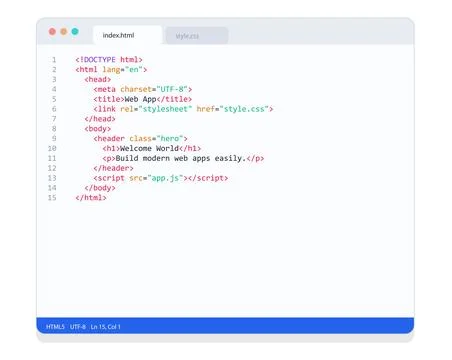The height and width of the screenshot is (360, 452).
Task: Click the charset="UTF-8" attribute
Action: [x=154, y=89]
